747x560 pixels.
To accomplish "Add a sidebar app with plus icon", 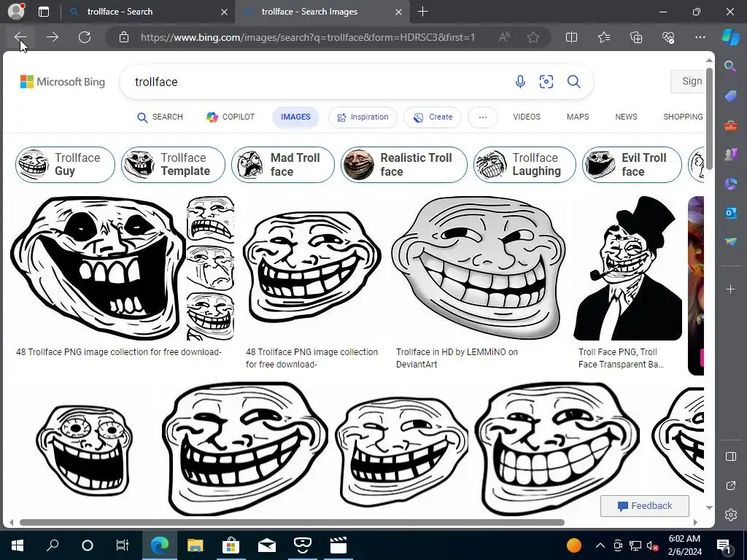I will click(730, 289).
